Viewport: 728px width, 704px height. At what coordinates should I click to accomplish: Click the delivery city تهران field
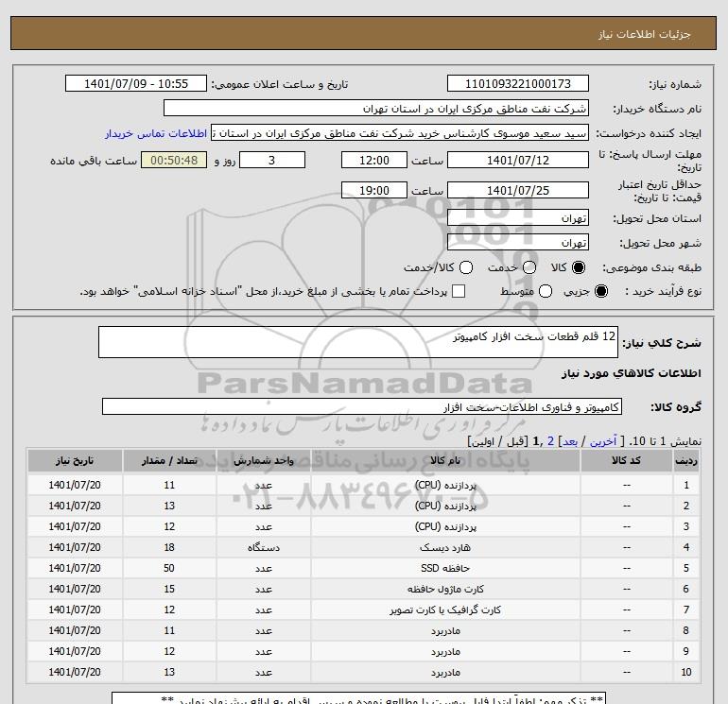tap(518, 242)
